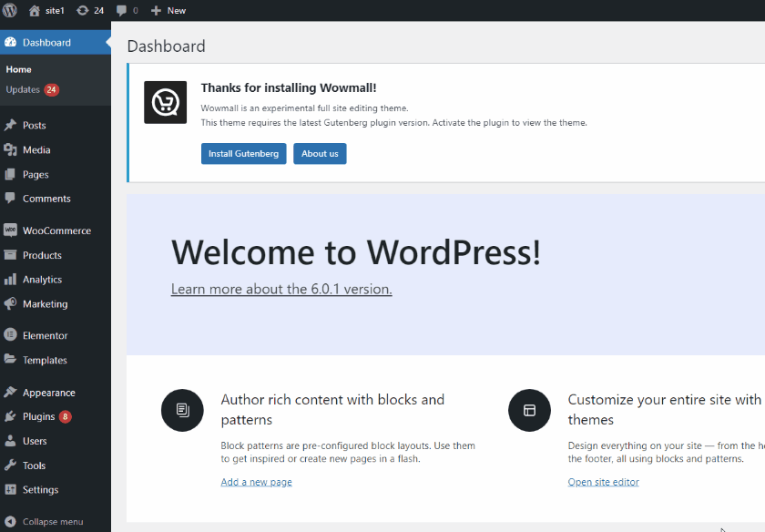The height and width of the screenshot is (532, 765).
Task: Open the Posts menu label
Action: (35, 126)
